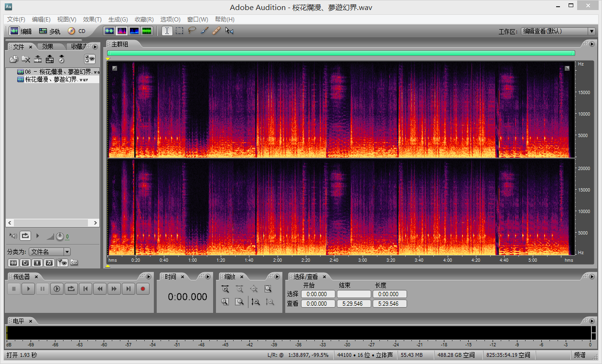Choose the Marquee selection tool
The width and height of the screenshot is (602, 364).
tap(179, 31)
